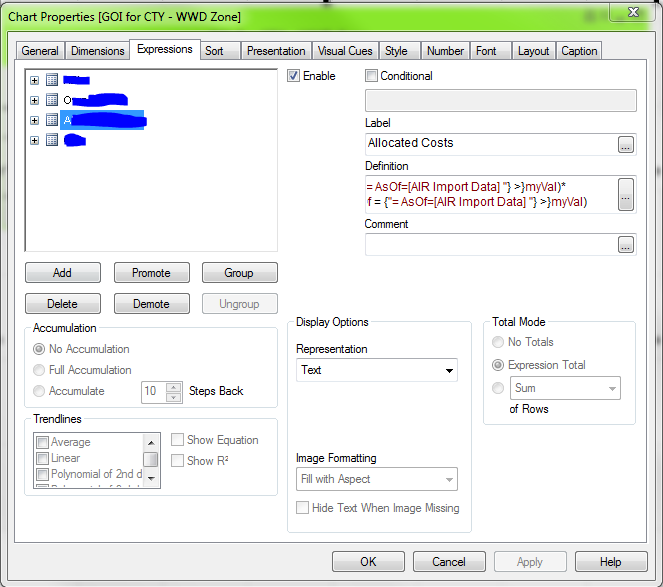Select the No Totals radio button
The width and height of the screenshot is (663, 587).
click(x=498, y=342)
